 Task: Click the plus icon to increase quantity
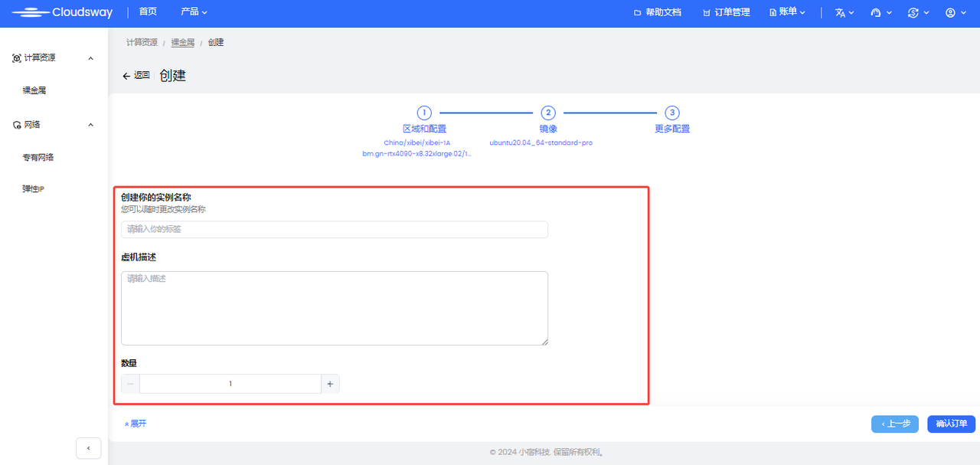click(x=330, y=384)
